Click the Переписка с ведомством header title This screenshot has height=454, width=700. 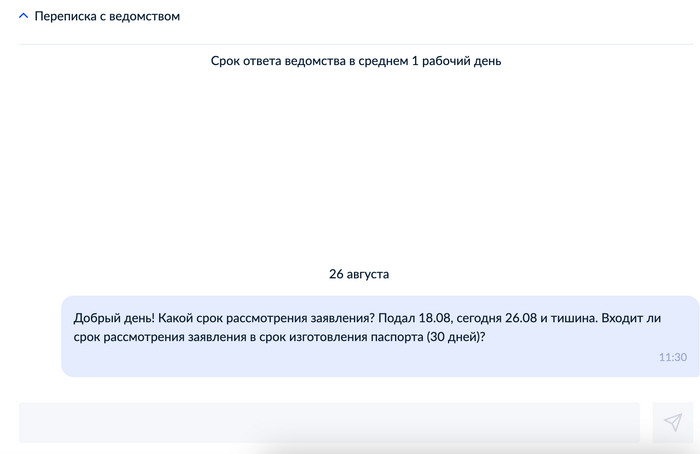[x=107, y=17]
